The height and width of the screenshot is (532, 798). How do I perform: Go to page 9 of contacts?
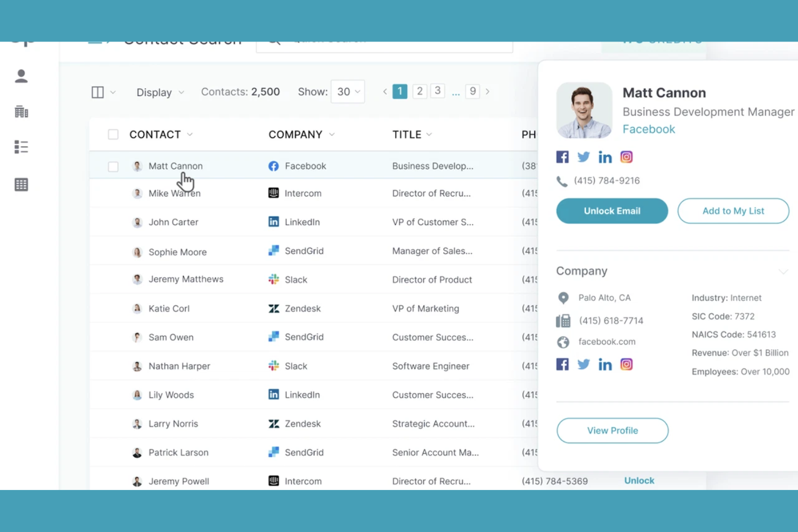coord(473,91)
